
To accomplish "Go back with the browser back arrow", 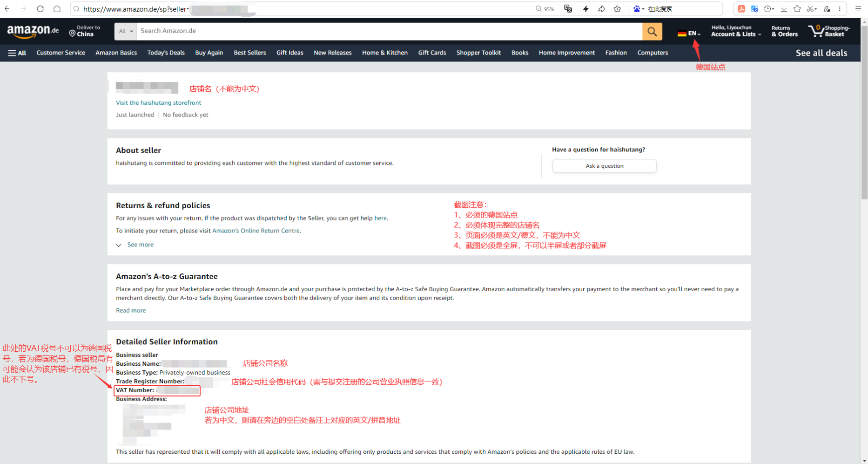I will tap(7, 9).
